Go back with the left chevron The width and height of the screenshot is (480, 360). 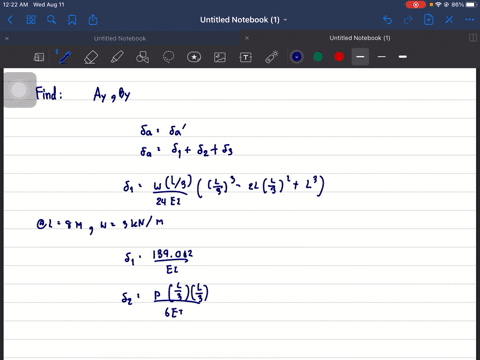coord(10,20)
